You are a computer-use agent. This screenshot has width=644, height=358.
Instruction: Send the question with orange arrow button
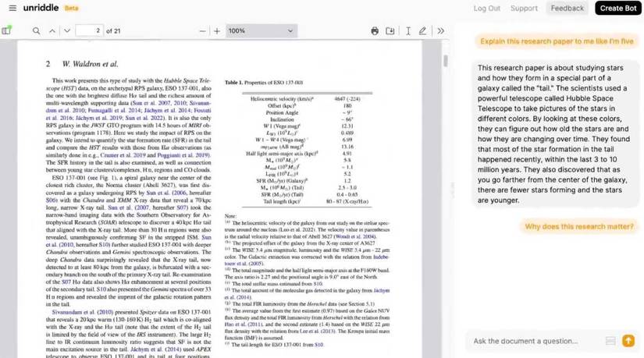click(x=628, y=341)
